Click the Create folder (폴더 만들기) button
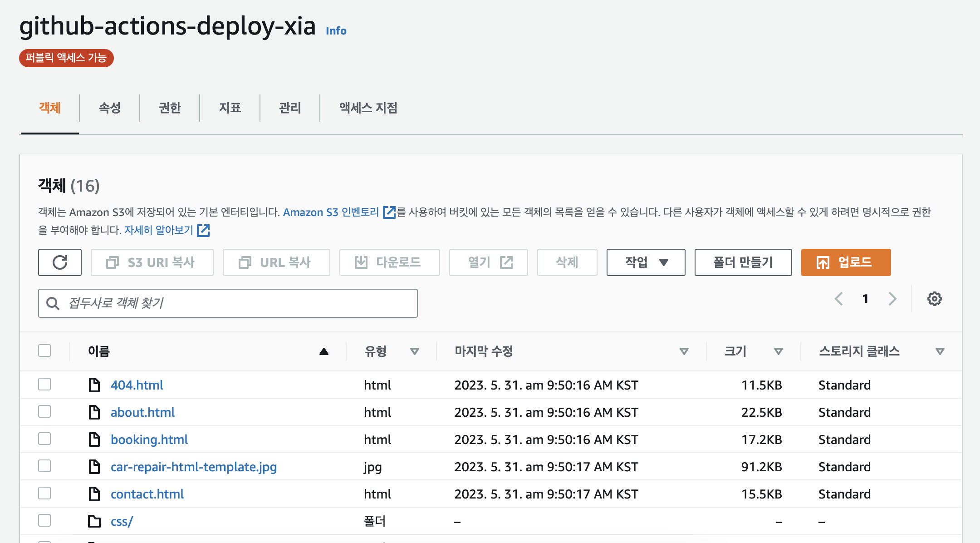This screenshot has height=543, width=980. (743, 262)
